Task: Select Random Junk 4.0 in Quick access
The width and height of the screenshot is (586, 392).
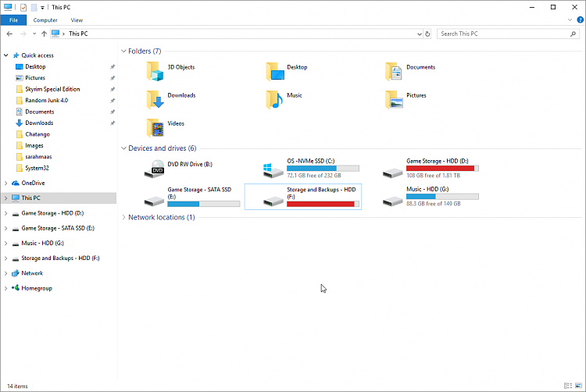Action: click(46, 101)
